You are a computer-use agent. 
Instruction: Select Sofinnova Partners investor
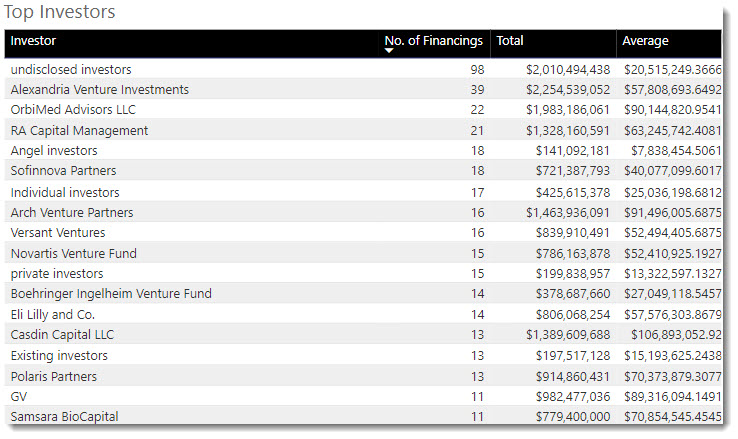point(63,171)
